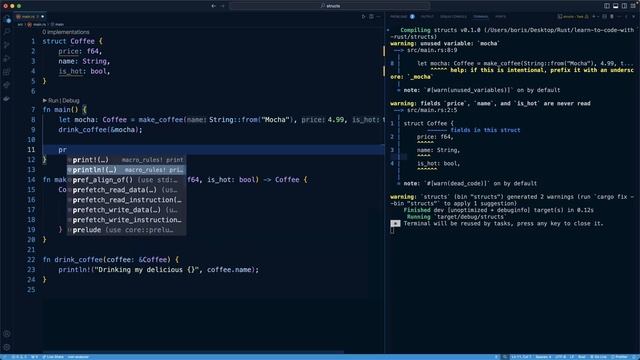Click line number 7 in the gutter
Image resolution: width=640 pixels, height=360 pixels.
[33, 110]
